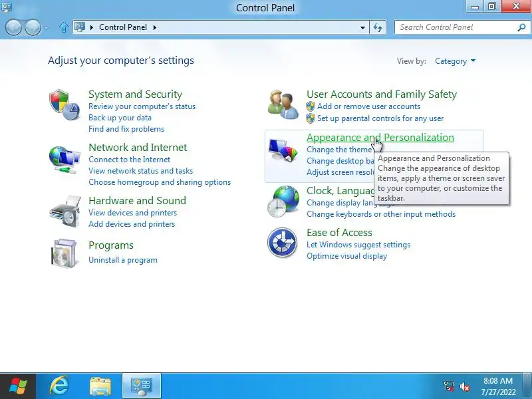Image resolution: width=532 pixels, height=399 pixels.
Task: Click the search magnifier icon
Action: click(x=521, y=27)
